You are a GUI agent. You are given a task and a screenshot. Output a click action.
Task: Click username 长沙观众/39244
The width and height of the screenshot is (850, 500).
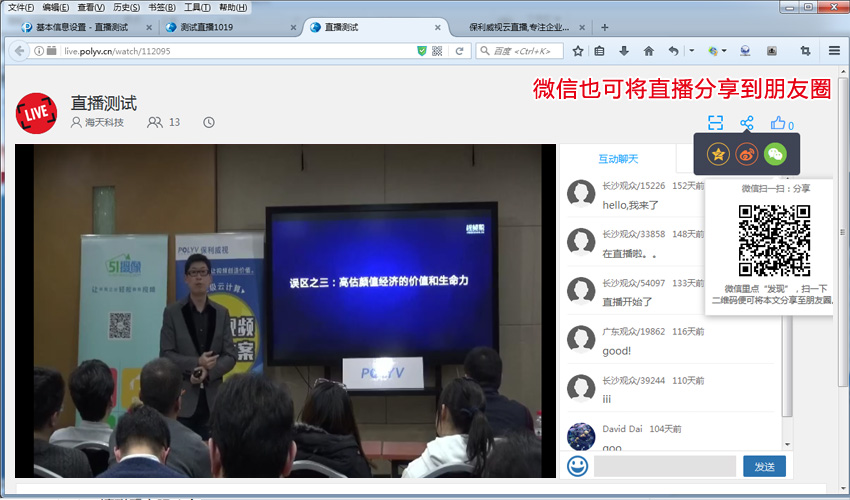(633, 381)
